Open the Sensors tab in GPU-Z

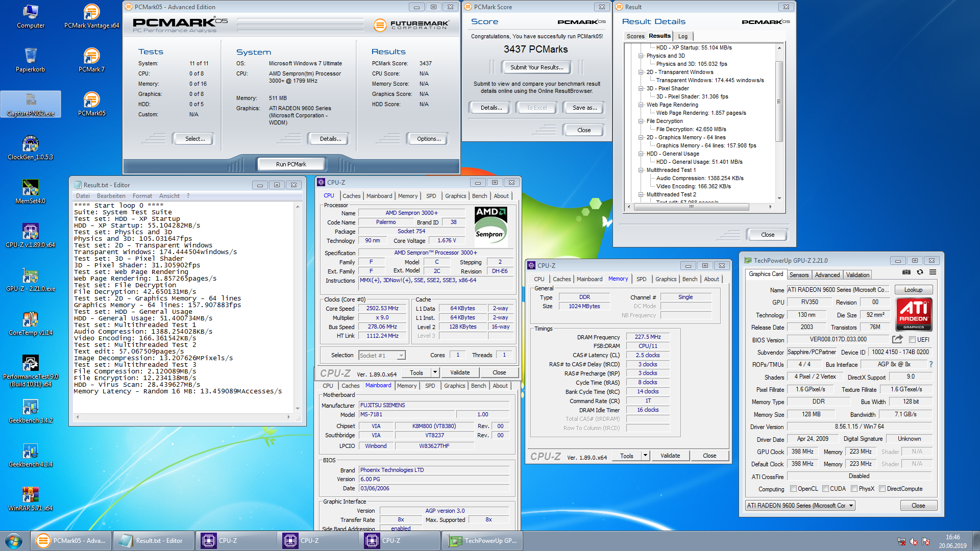click(x=799, y=274)
